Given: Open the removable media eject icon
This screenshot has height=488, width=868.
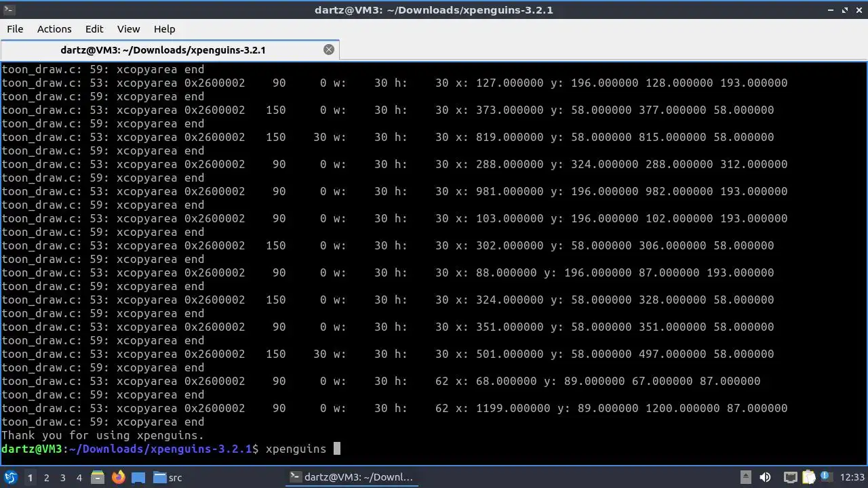Looking at the screenshot, I should (745, 477).
